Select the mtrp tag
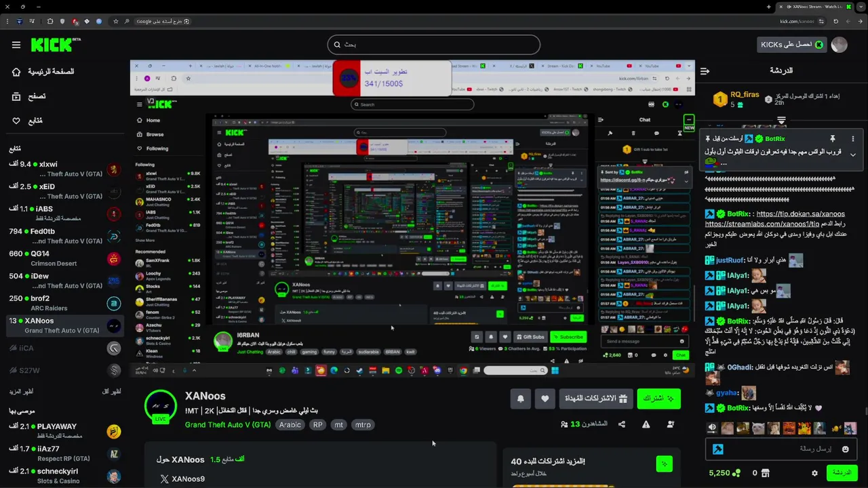Screen dimensions: 868x488 click(x=363, y=425)
